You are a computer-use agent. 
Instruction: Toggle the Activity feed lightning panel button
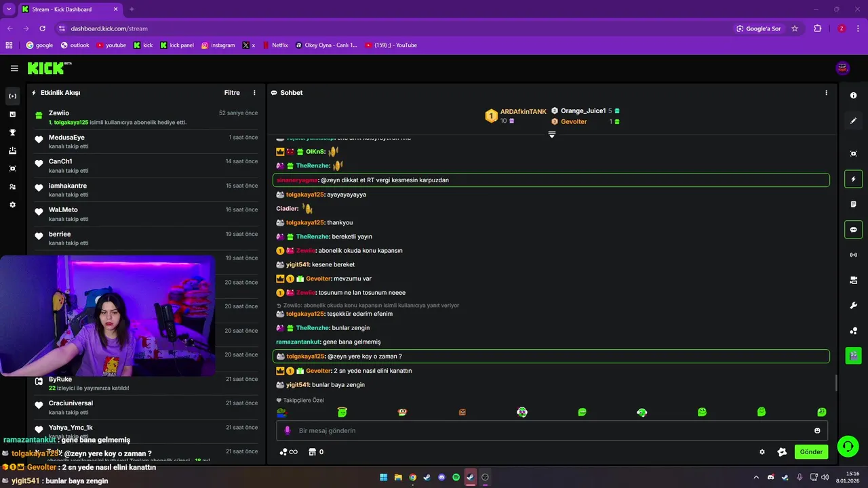click(853, 179)
